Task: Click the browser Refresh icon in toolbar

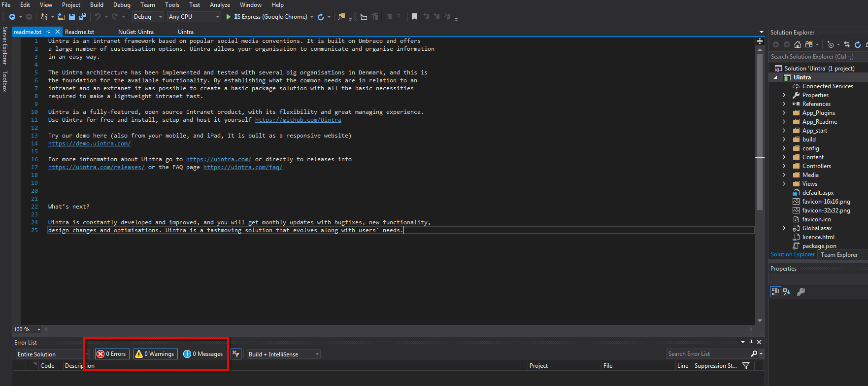Action: [321, 17]
